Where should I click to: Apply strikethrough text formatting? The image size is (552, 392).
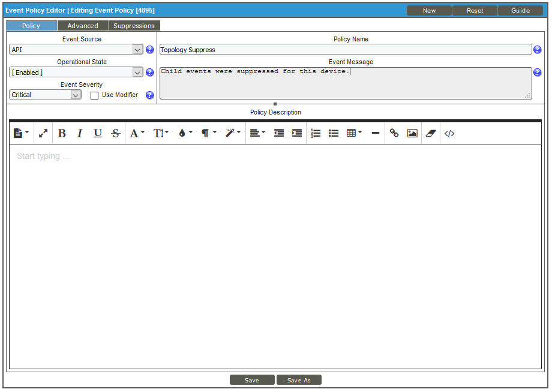[x=115, y=134]
